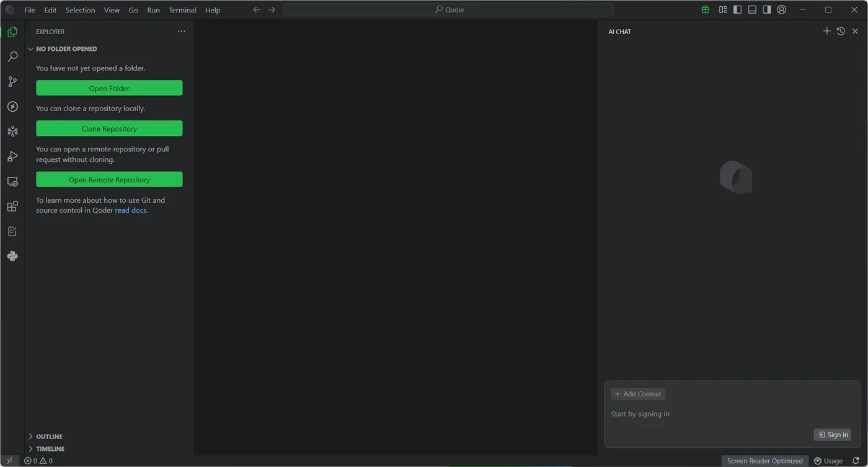This screenshot has width=868, height=467.
Task: Open the Terminal menu
Action: 182,10
